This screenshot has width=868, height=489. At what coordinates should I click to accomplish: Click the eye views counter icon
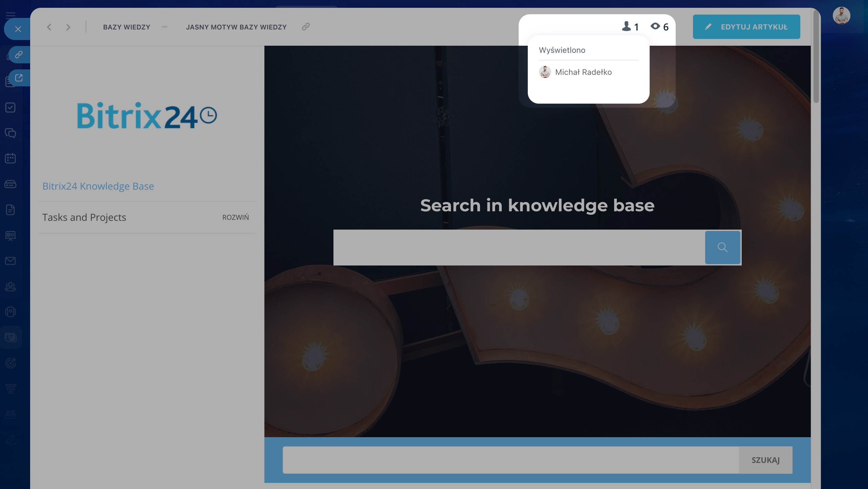coord(655,26)
